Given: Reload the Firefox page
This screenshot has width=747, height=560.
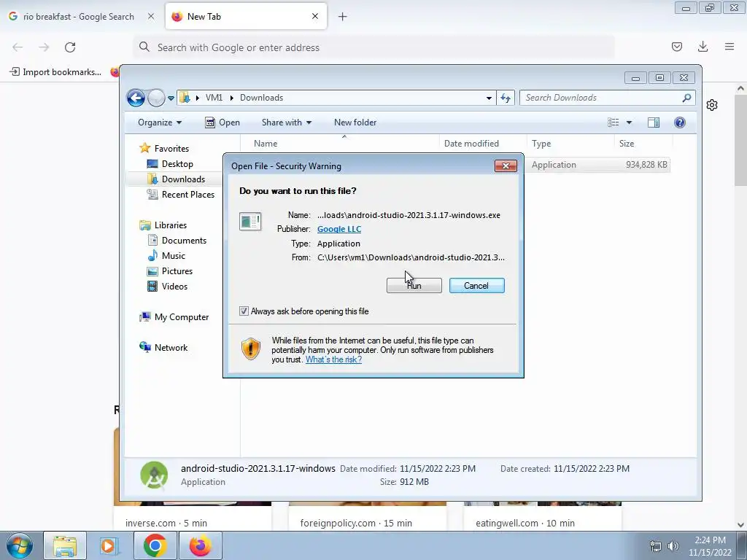Looking at the screenshot, I should tap(70, 47).
